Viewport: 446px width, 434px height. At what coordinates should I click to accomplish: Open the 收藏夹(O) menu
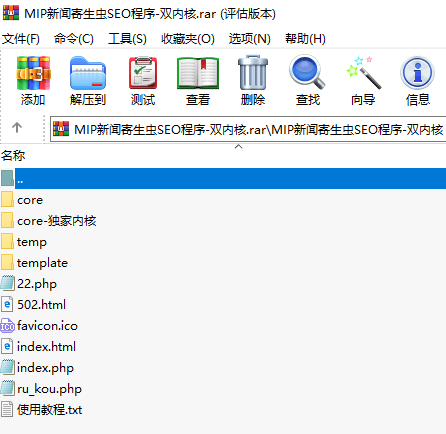(188, 39)
